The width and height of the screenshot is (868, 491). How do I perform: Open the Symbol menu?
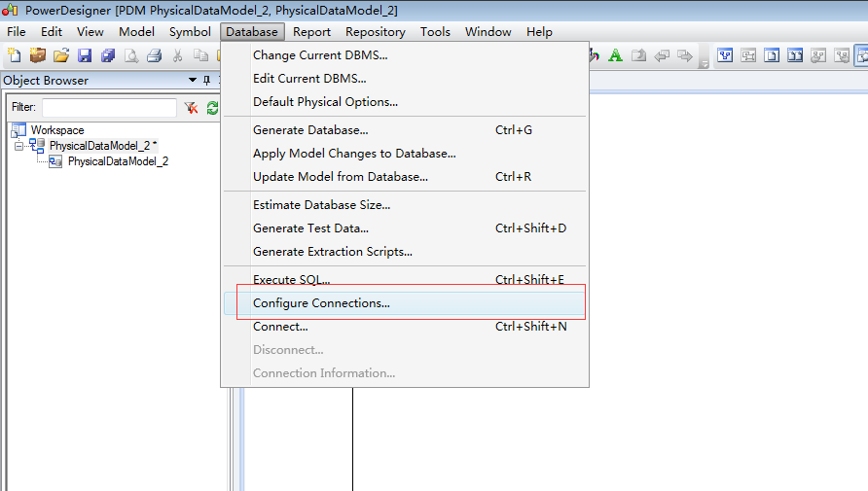tap(190, 31)
